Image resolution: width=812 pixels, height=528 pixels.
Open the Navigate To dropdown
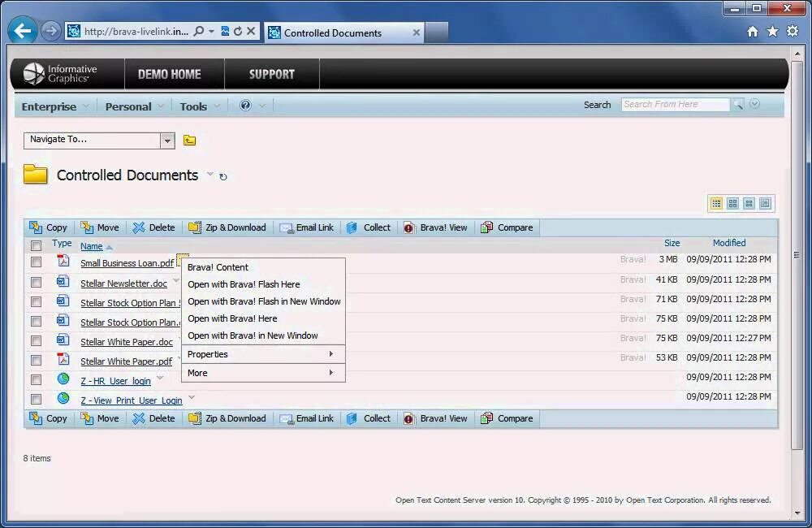pyautogui.click(x=167, y=141)
